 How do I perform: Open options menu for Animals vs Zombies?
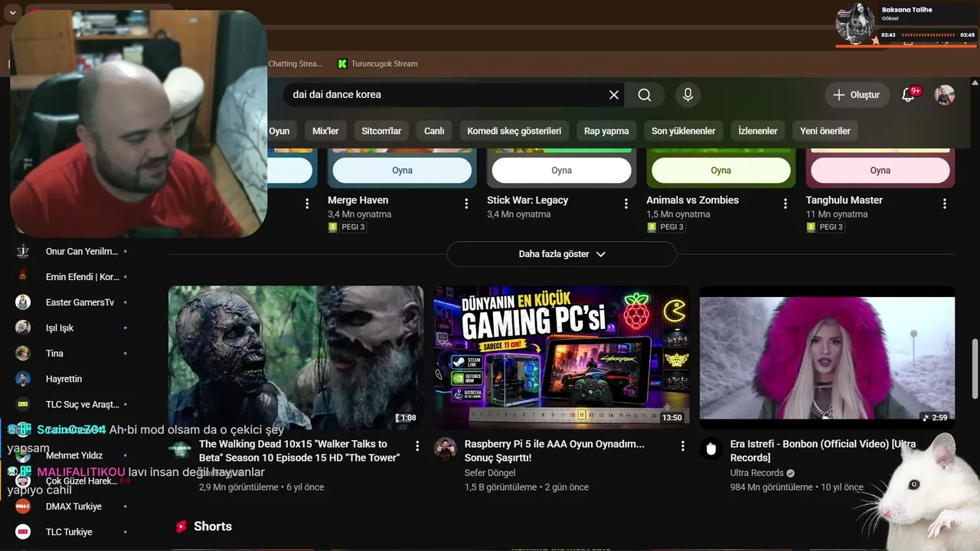[785, 204]
